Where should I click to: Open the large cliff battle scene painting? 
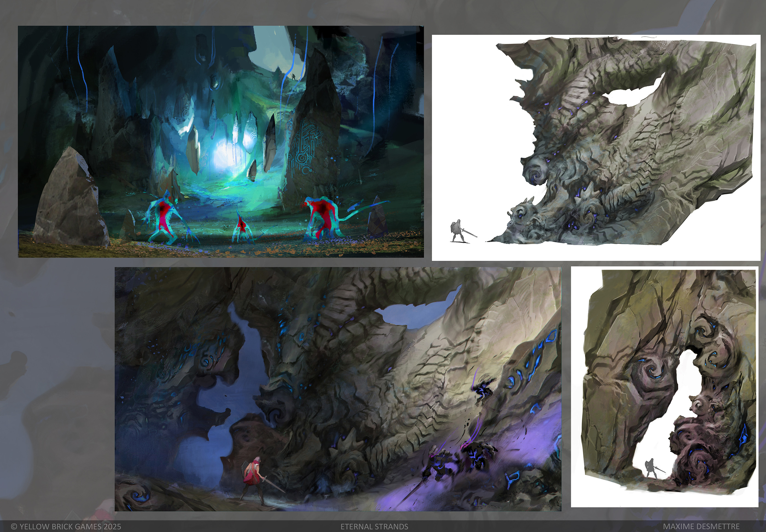point(338,389)
